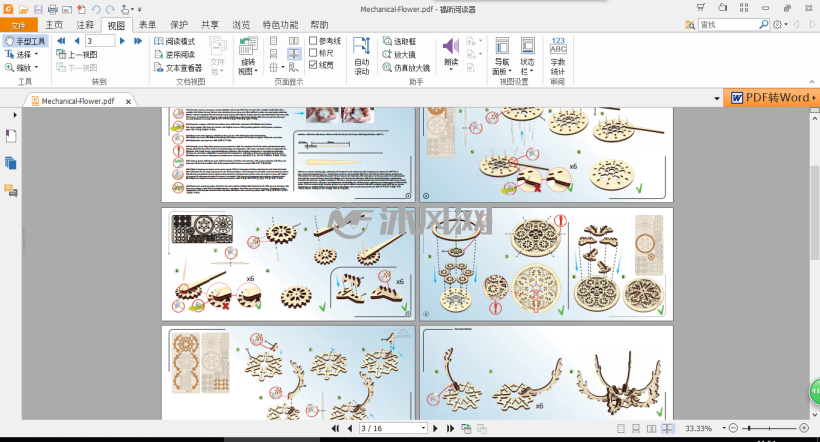
Task: Select facing pages layout in ribbon
Action: (294, 41)
